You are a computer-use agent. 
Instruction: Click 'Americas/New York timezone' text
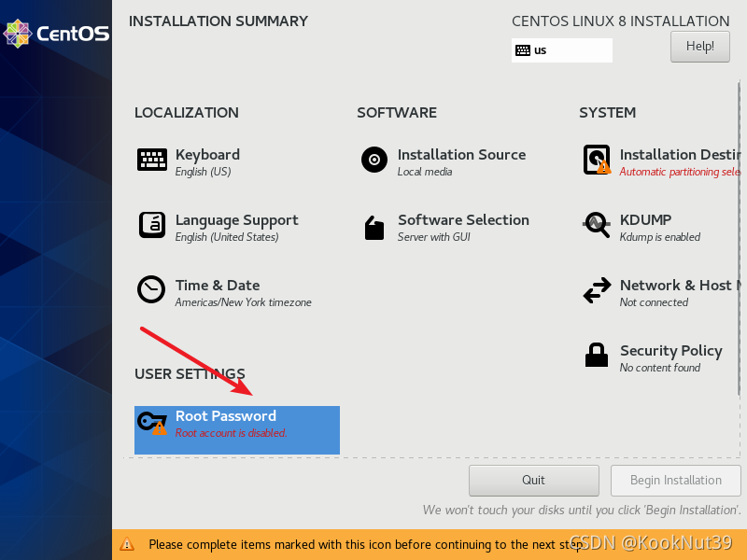(x=244, y=302)
